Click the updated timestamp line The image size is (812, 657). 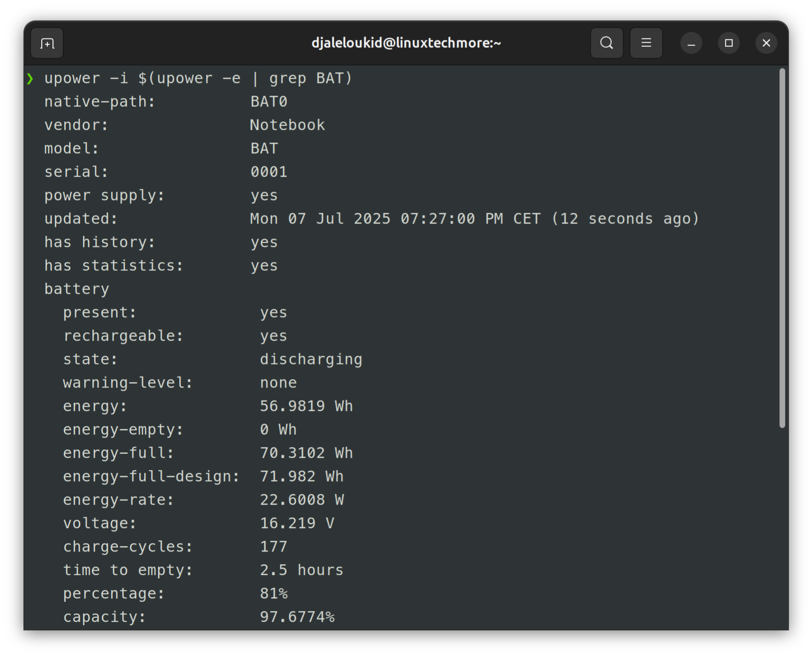(x=474, y=219)
